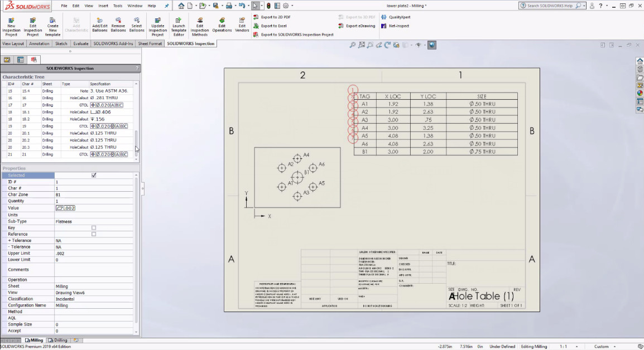Expand the Options gear dropdown arrow
The width and height of the screenshot is (644, 350).
tap(292, 6)
